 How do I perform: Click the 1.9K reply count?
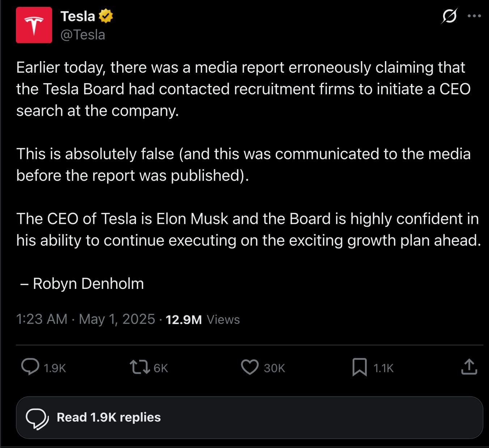pos(55,368)
